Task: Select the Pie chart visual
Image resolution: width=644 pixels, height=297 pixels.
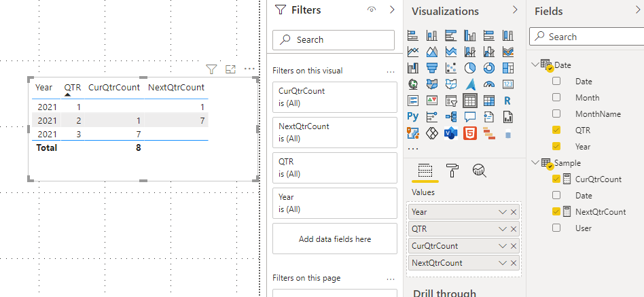Action: pyautogui.click(x=470, y=68)
